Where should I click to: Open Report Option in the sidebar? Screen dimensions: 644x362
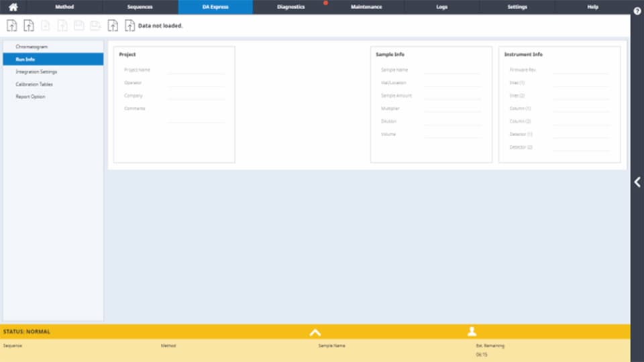click(x=31, y=97)
